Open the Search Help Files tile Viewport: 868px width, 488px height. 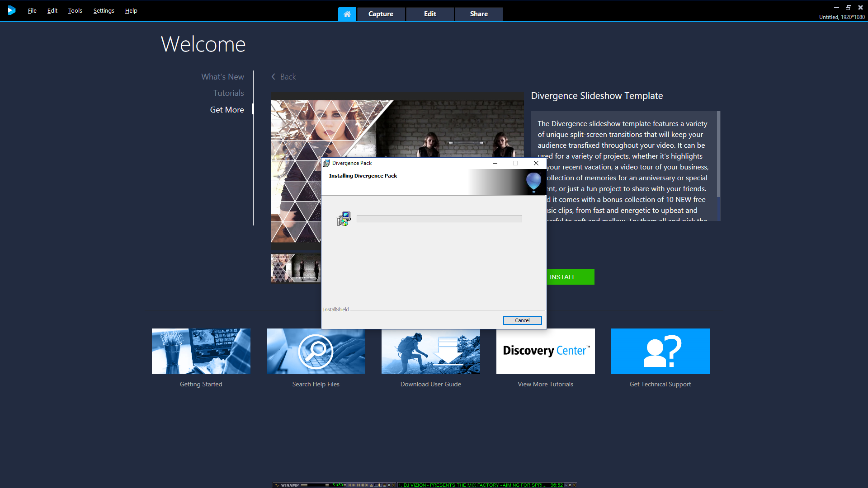coord(316,351)
